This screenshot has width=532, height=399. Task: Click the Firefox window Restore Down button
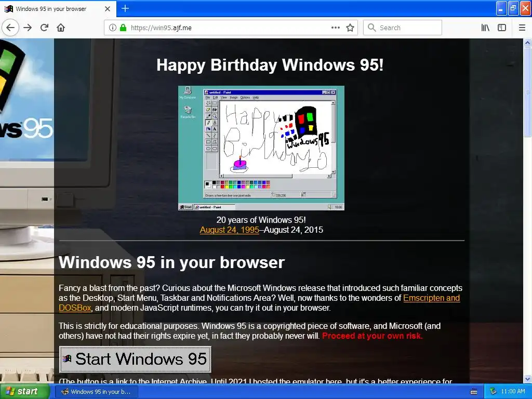[514, 8]
